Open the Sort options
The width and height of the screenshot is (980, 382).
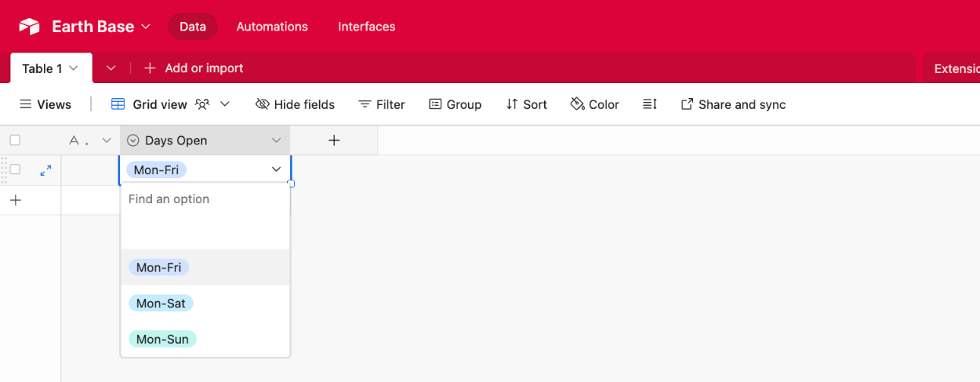click(x=526, y=104)
